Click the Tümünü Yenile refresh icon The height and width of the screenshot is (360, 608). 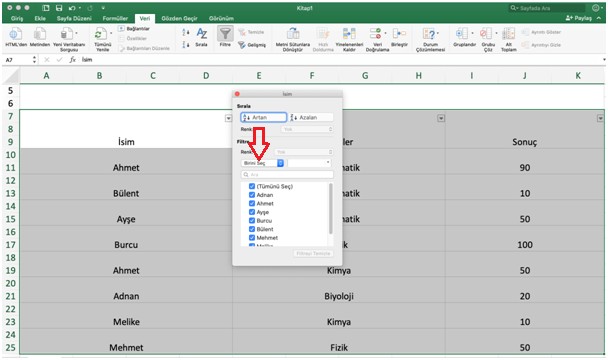[x=100, y=35]
